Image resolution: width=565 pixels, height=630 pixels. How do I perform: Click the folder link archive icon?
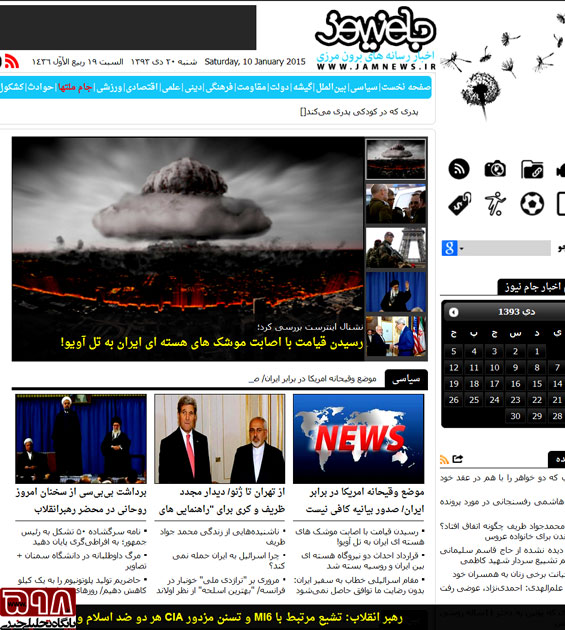click(532, 169)
